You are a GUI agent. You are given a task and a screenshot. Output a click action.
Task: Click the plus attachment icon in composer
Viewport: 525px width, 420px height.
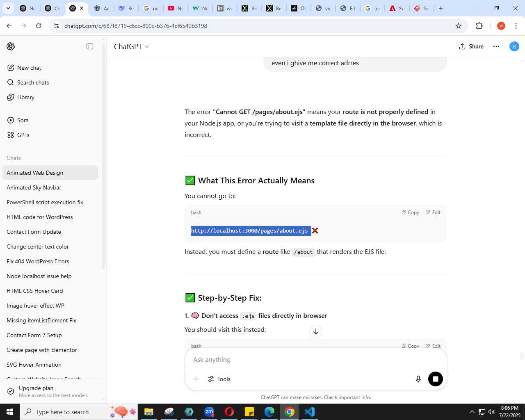coord(196,379)
